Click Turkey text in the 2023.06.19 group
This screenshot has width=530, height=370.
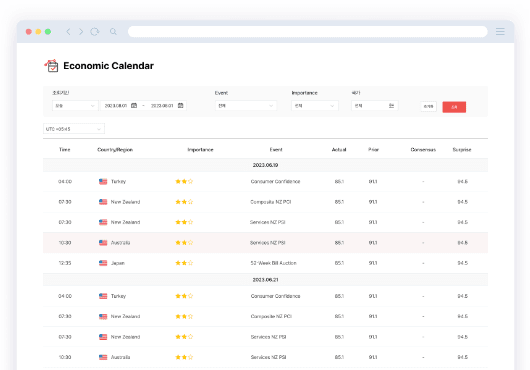[118, 181]
